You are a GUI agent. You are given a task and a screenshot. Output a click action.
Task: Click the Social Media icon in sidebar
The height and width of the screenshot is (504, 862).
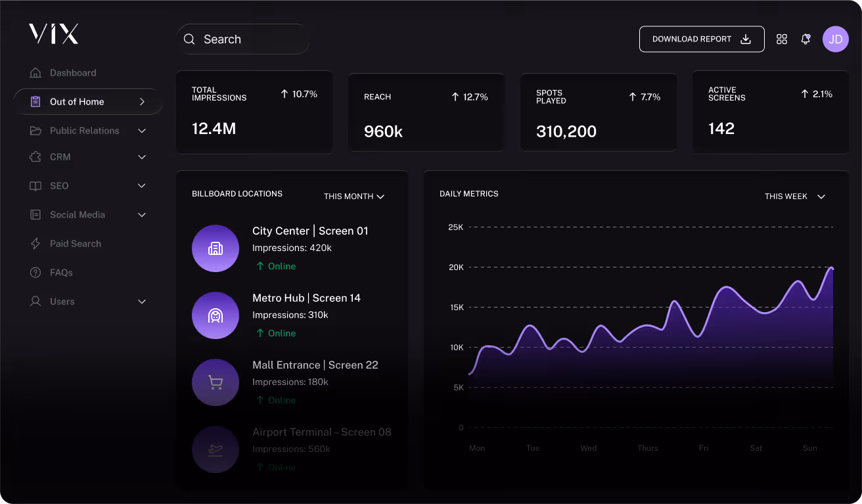click(35, 215)
